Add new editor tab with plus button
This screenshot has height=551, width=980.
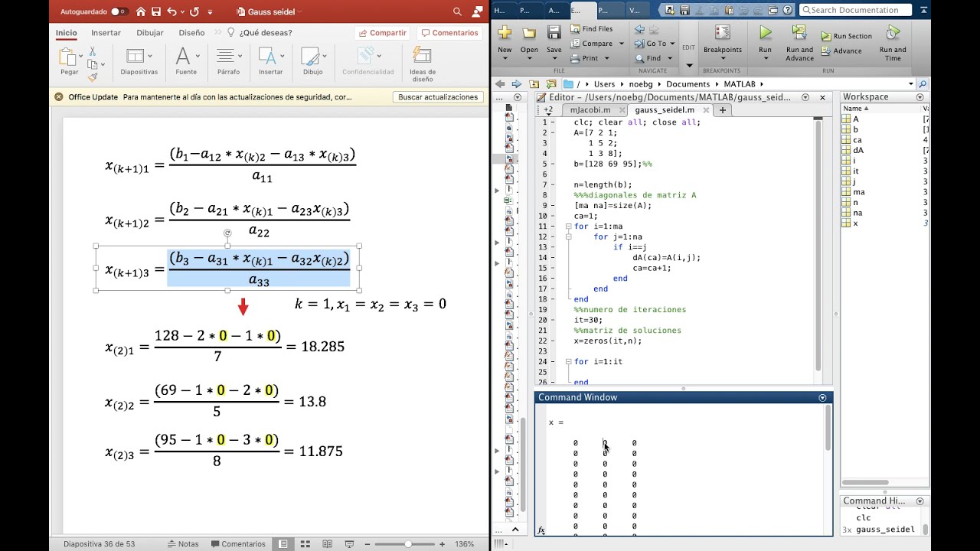[721, 110]
